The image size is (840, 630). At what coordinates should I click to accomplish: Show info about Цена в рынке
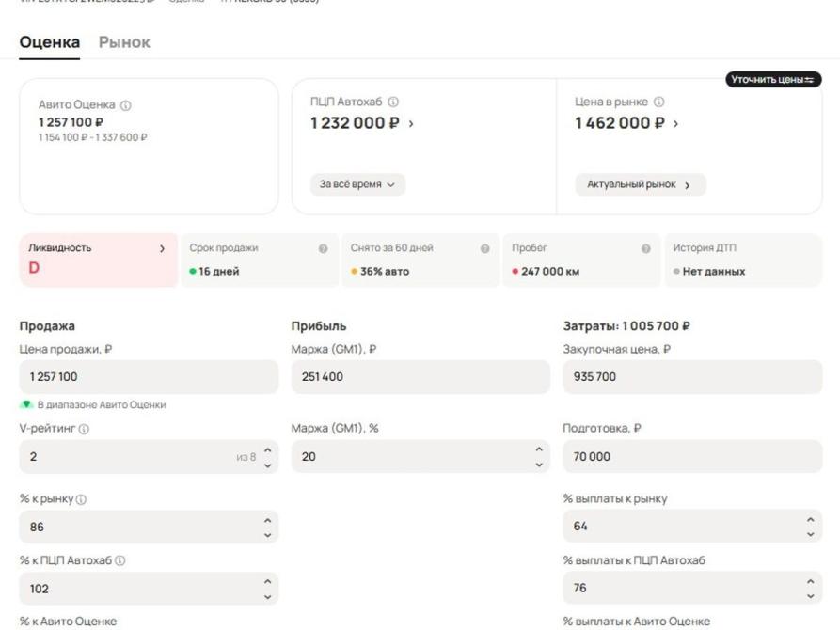(x=659, y=102)
